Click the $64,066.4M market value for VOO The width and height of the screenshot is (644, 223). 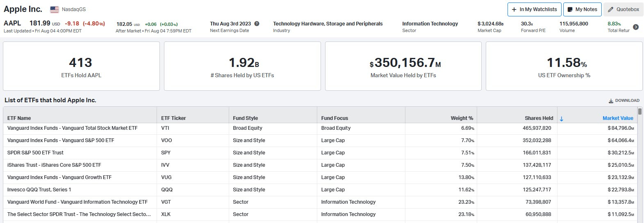point(621,140)
